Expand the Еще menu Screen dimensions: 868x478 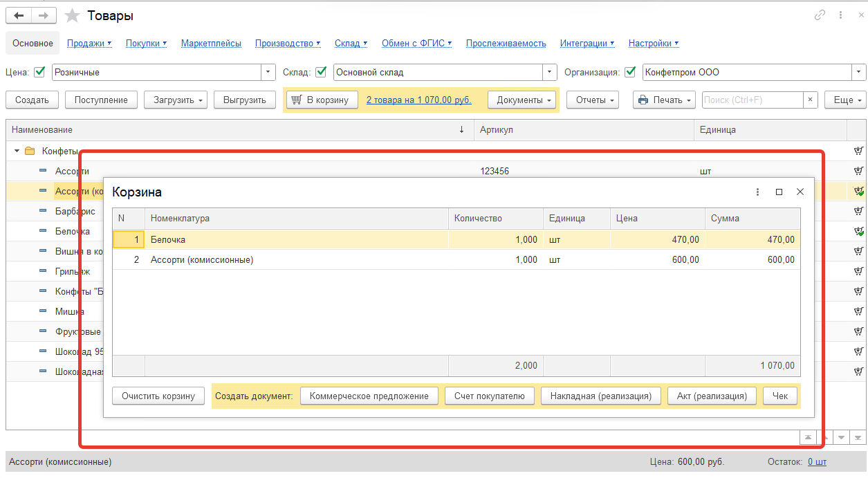click(845, 100)
